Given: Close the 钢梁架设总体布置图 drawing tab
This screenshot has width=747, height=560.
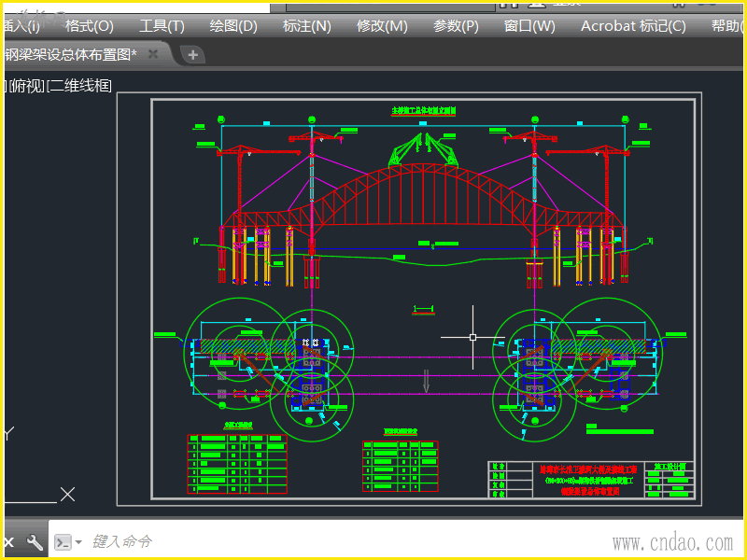Looking at the screenshot, I should (x=154, y=55).
